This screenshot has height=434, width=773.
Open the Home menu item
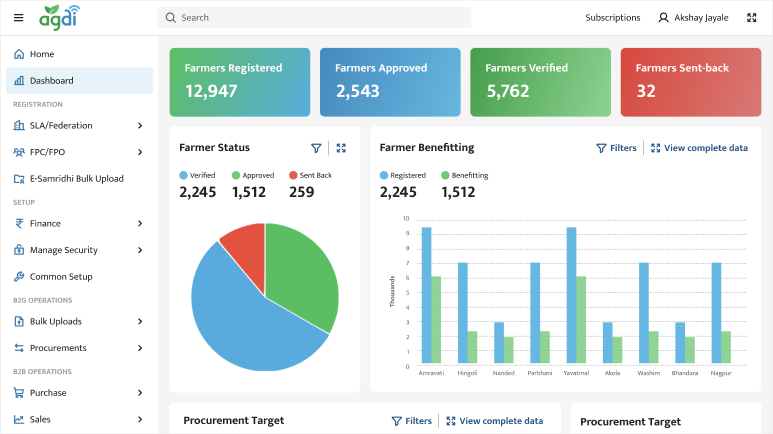click(42, 54)
